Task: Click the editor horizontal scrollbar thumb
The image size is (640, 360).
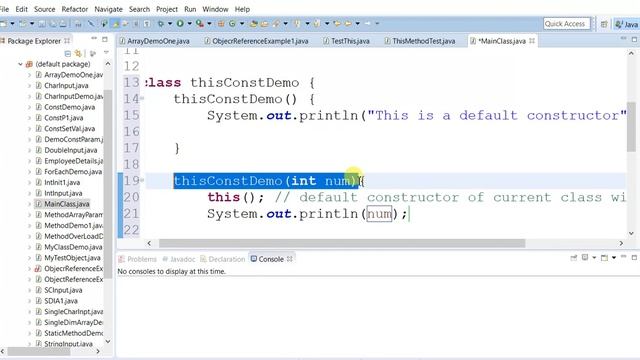Action: click(342, 243)
